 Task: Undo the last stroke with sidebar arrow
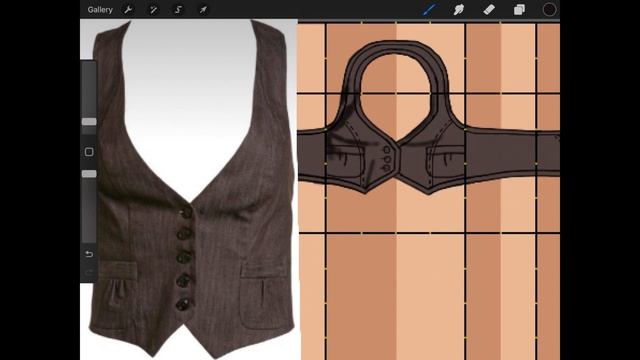pyautogui.click(x=89, y=254)
